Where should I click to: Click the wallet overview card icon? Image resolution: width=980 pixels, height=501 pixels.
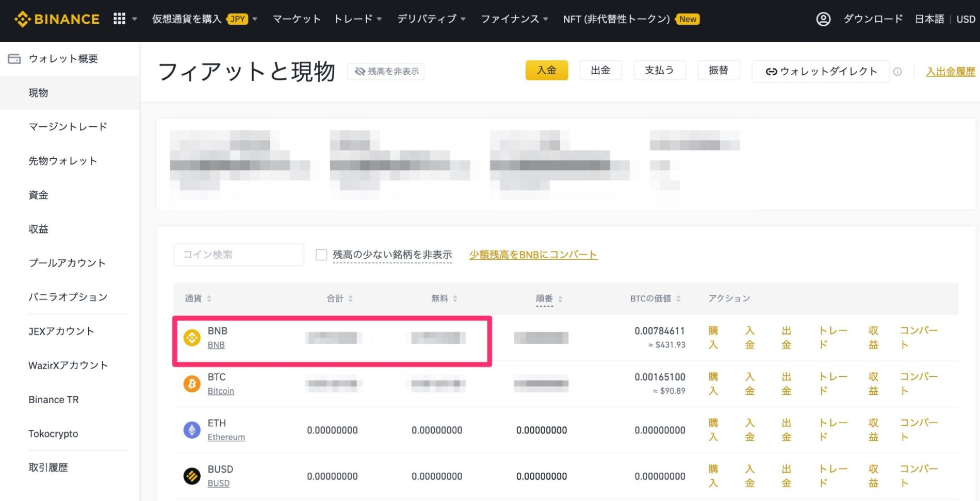pyautogui.click(x=14, y=59)
